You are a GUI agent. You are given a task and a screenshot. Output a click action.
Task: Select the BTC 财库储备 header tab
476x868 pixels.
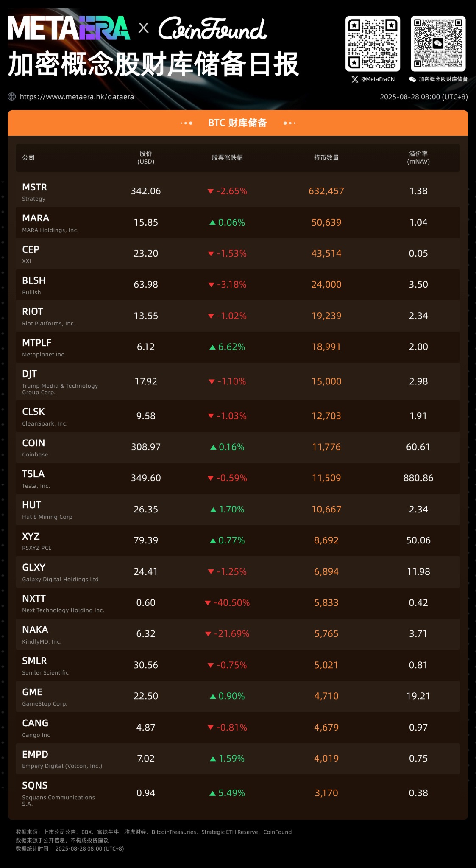pyautogui.click(x=237, y=123)
